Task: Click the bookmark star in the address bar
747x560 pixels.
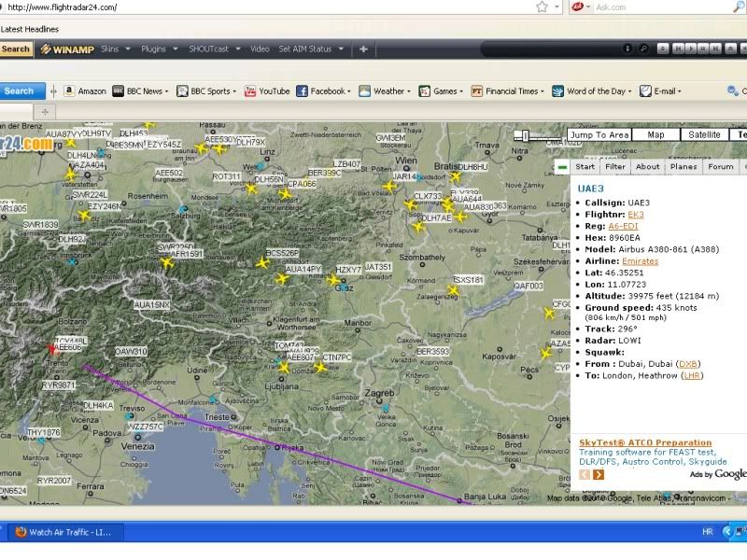Action: [x=542, y=7]
